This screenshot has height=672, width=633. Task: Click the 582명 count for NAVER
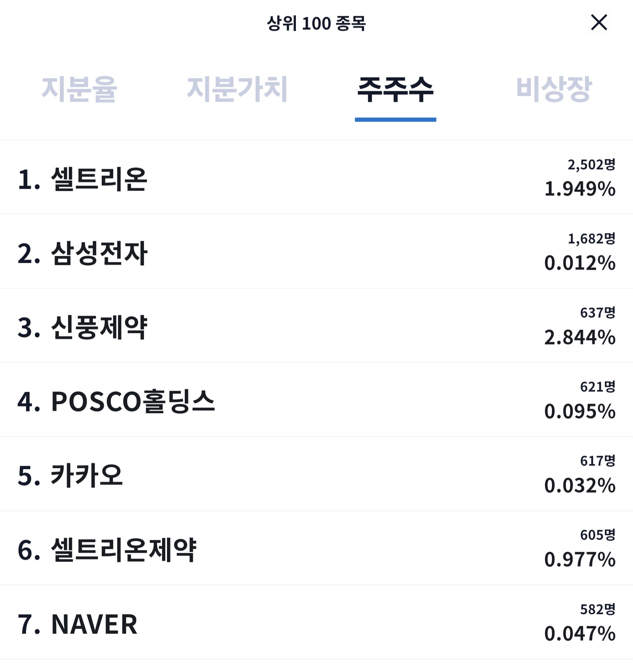pos(598,609)
